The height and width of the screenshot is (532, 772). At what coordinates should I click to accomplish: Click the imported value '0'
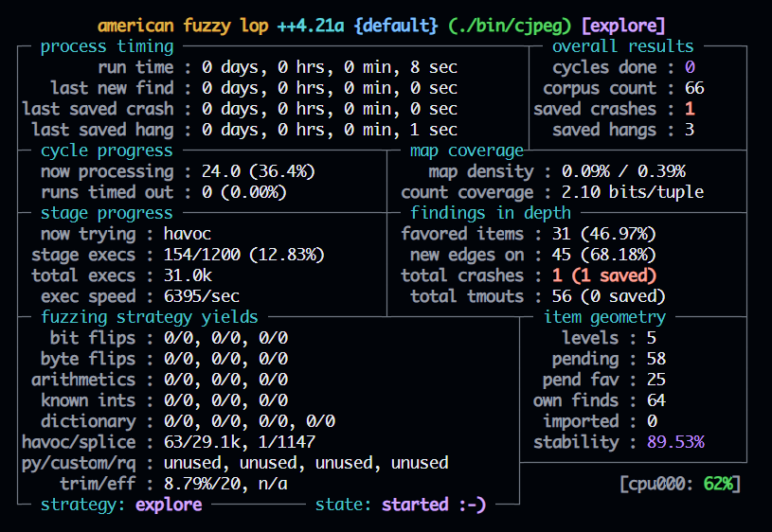pos(652,421)
